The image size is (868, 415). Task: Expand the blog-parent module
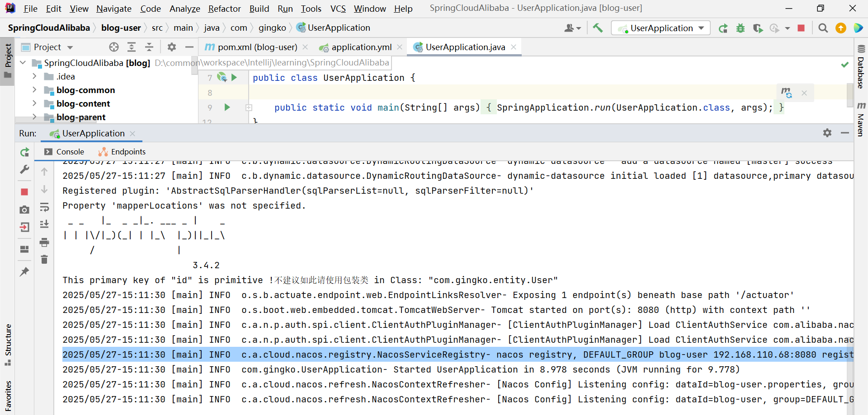click(34, 117)
